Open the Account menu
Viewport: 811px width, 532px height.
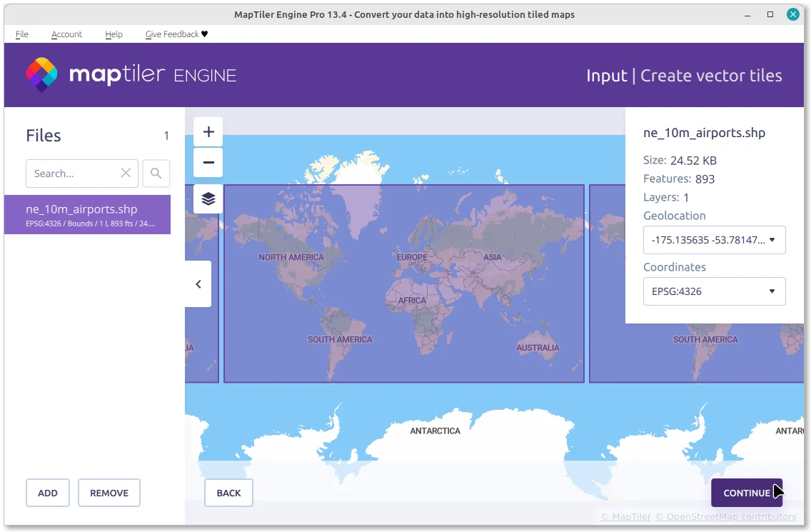coord(66,34)
